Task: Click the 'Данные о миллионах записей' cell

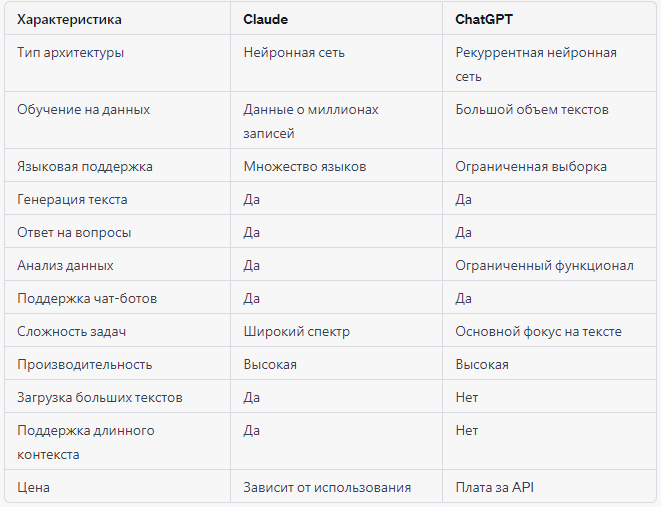Action: pyautogui.click(x=311, y=121)
